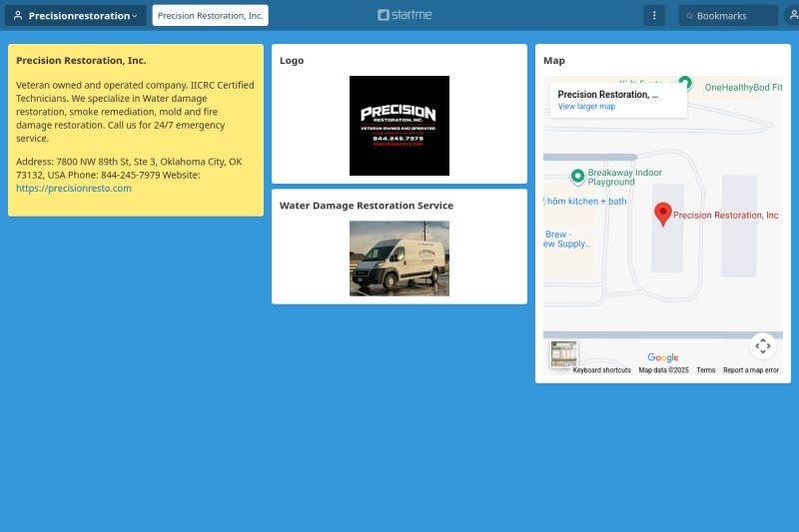Viewport: 799px width, 532px height.
Task: Click the red Precision Restoration map pin
Action: click(x=663, y=214)
